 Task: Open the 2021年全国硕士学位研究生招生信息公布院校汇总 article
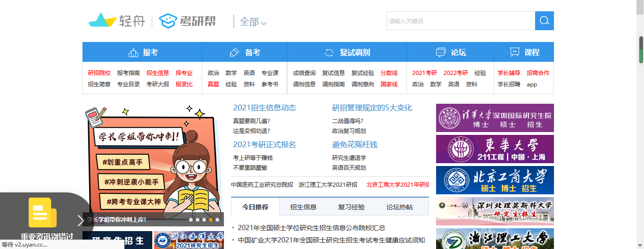pyautogui.click(x=311, y=228)
